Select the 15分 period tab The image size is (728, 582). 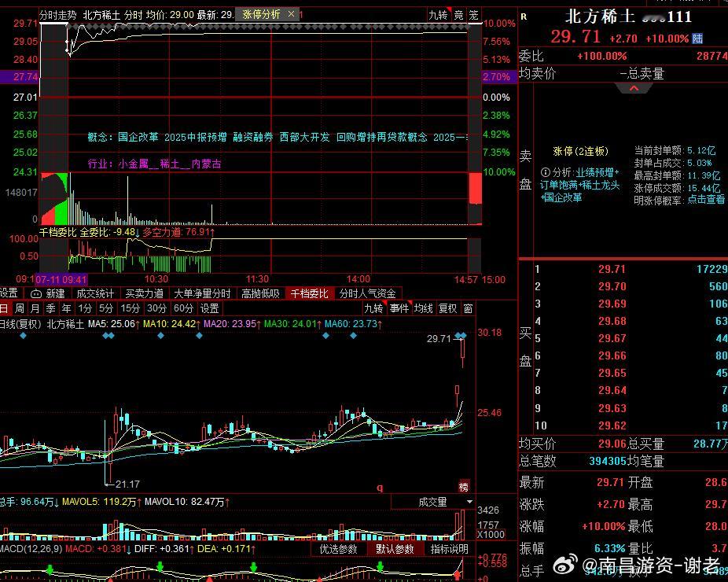tap(130, 308)
